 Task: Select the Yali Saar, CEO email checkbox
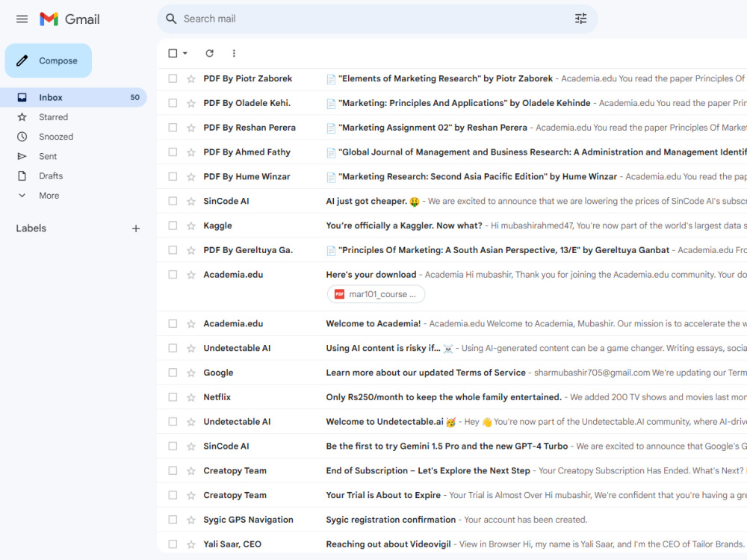coord(173,544)
